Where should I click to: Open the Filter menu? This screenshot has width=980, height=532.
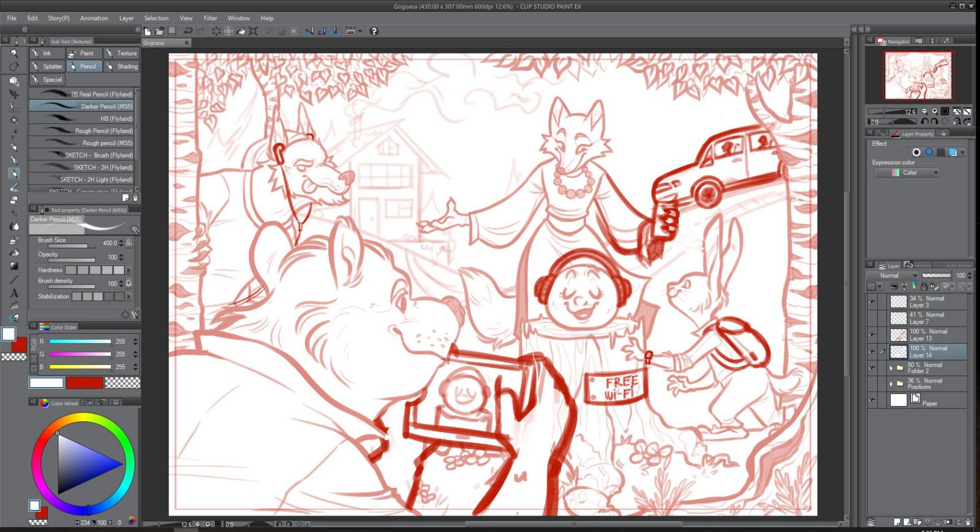point(210,18)
